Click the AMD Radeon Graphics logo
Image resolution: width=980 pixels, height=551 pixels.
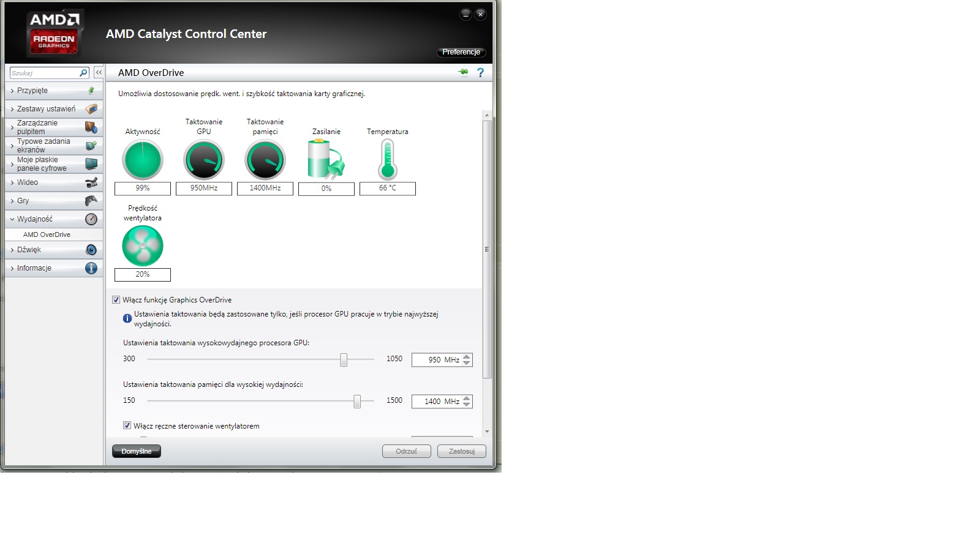point(54,32)
